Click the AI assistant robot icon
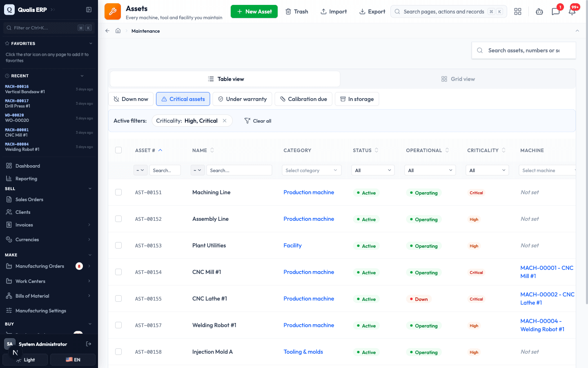 pos(539,11)
